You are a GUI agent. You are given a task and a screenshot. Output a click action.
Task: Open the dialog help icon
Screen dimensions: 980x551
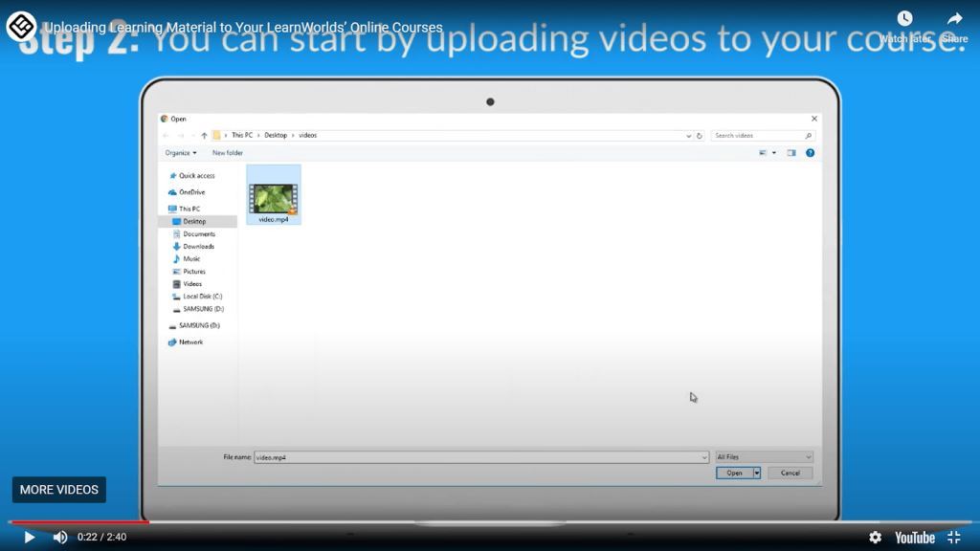810,153
